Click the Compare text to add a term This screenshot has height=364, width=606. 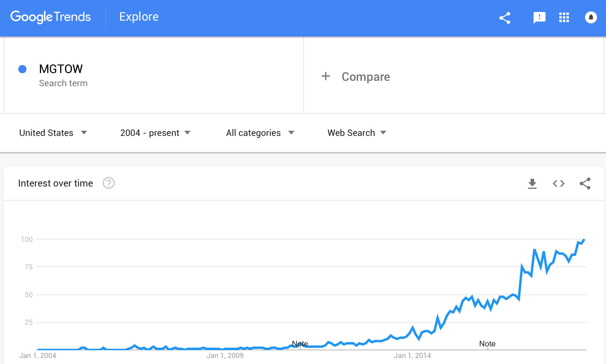[366, 77]
